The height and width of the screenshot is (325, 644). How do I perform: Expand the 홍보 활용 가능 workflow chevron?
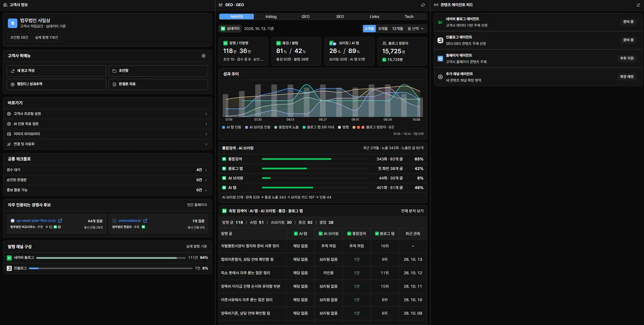click(206, 190)
